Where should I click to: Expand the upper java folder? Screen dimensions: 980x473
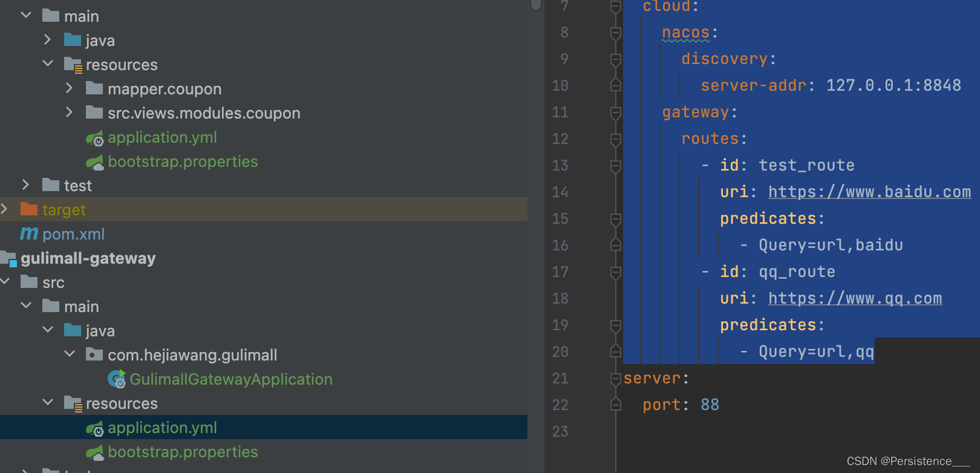(48, 39)
